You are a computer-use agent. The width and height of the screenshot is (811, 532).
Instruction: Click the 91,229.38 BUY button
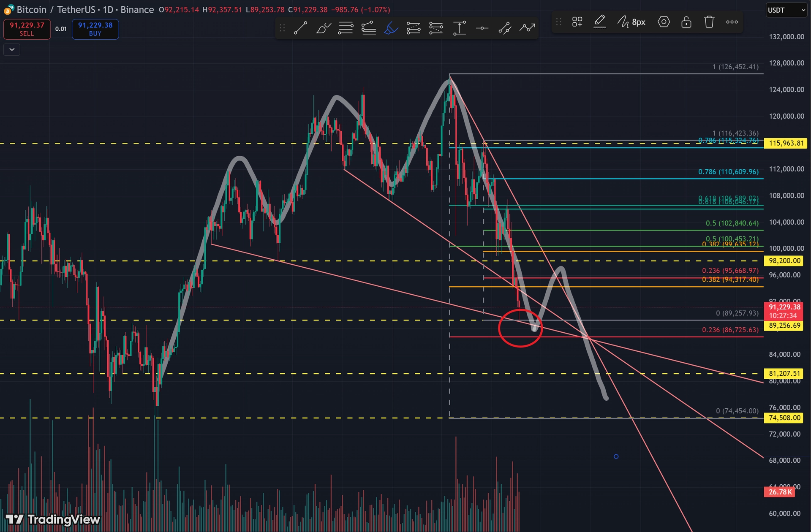pos(95,29)
